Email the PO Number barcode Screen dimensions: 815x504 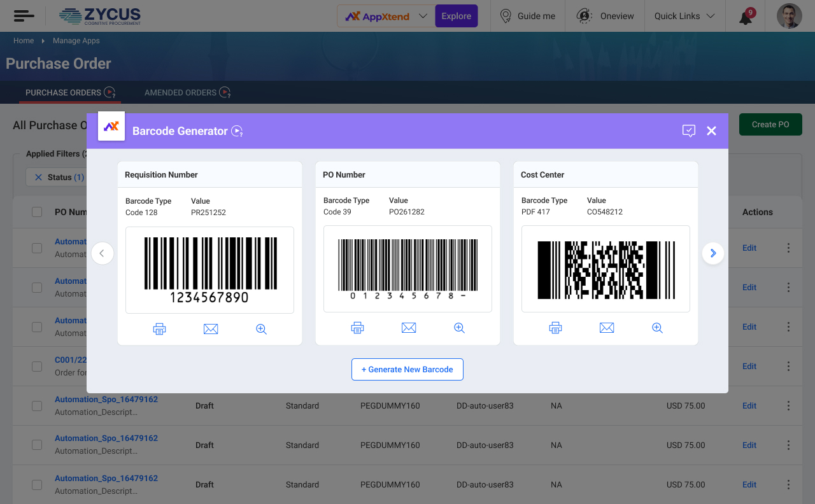409,328
